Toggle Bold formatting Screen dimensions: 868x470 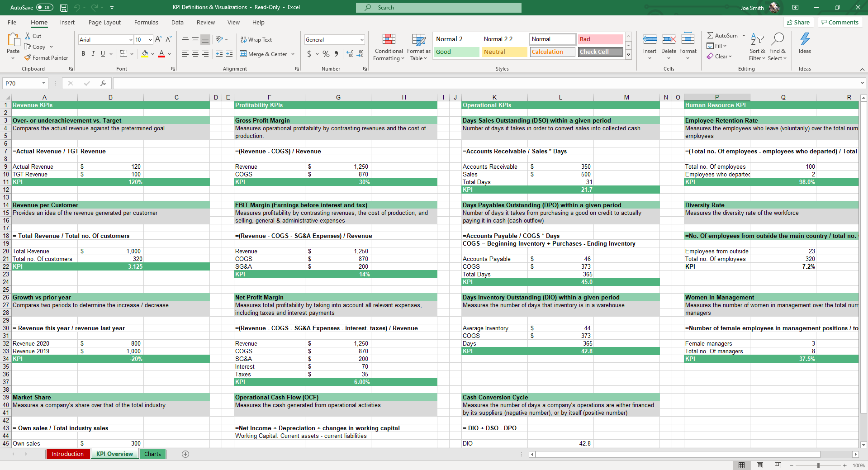(83, 54)
